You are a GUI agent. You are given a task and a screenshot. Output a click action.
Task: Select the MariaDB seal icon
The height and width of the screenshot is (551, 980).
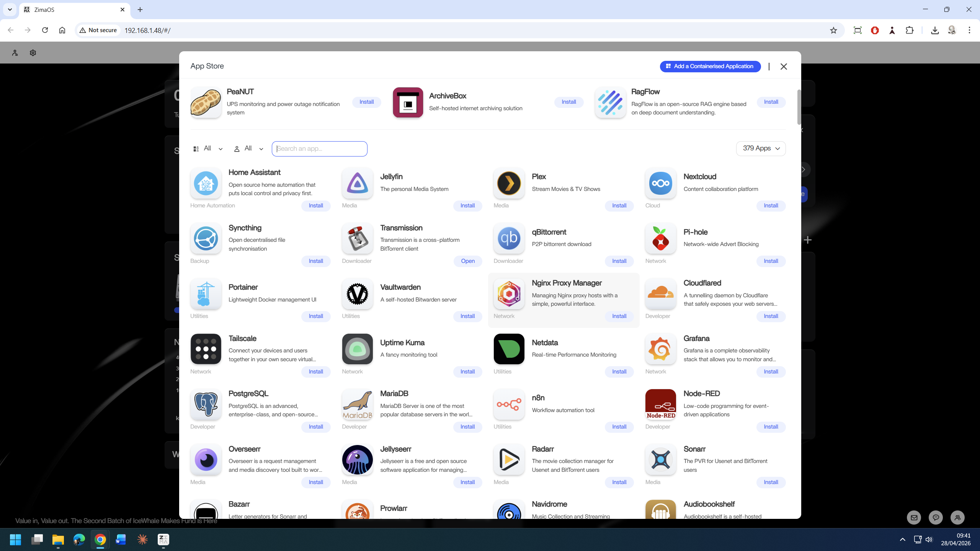tap(357, 404)
